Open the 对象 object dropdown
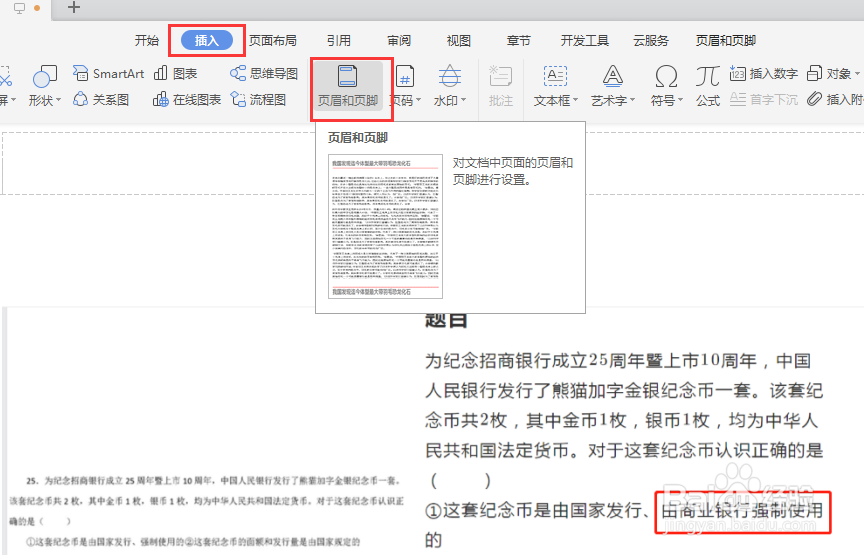Image resolution: width=864 pixels, height=555 pixels. click(833, 73)
